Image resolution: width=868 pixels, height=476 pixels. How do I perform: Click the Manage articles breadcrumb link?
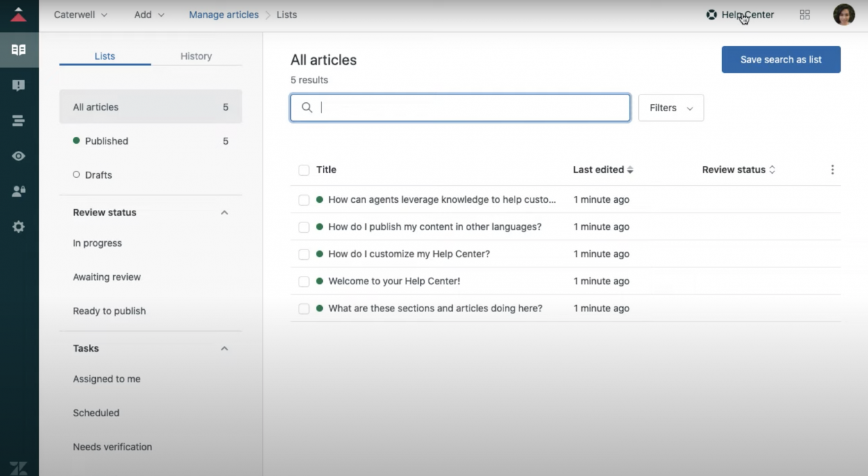click(224, 15)
